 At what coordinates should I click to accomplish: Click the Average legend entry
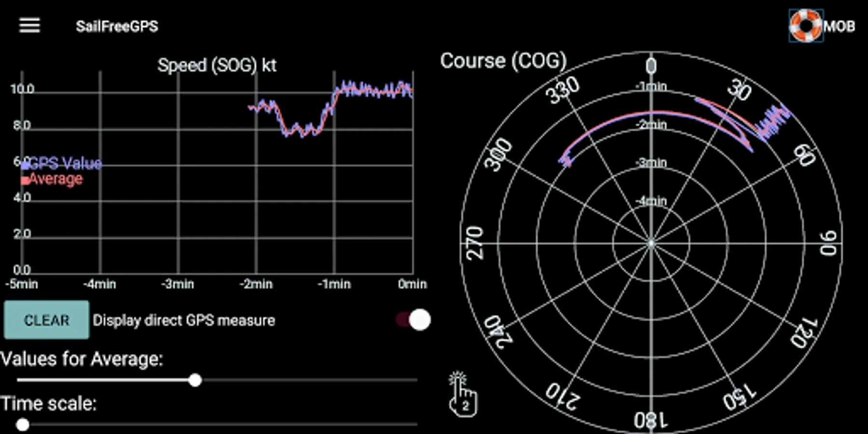(52, 179)
